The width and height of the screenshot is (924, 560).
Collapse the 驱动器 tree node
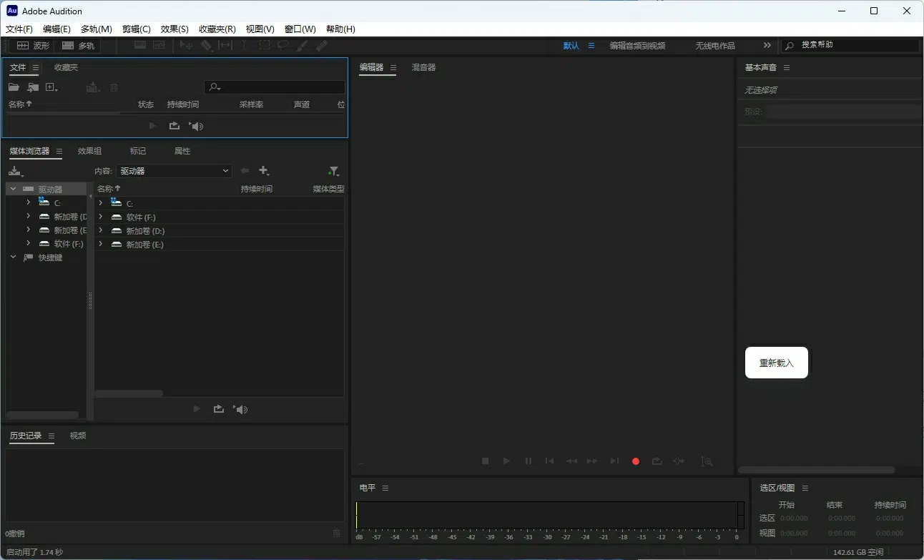click(x=13, y=190)
